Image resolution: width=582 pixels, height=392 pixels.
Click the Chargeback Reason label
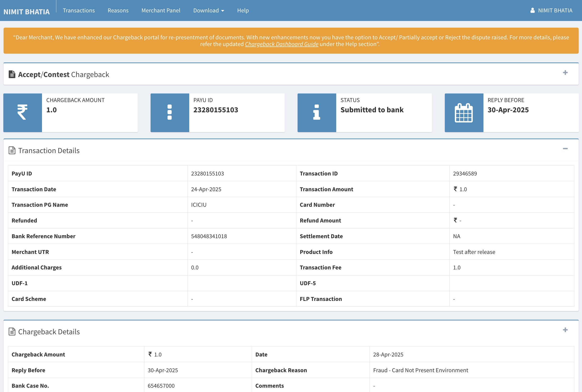pyautogui.click(x=281, y=370)
